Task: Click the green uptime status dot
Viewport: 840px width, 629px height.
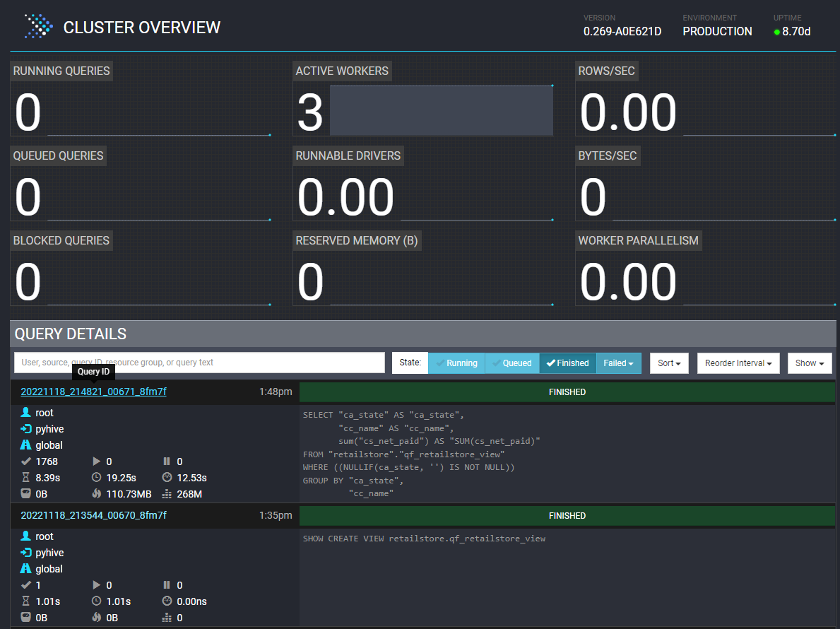Action: pyautogui.click(x=777, y=32)
